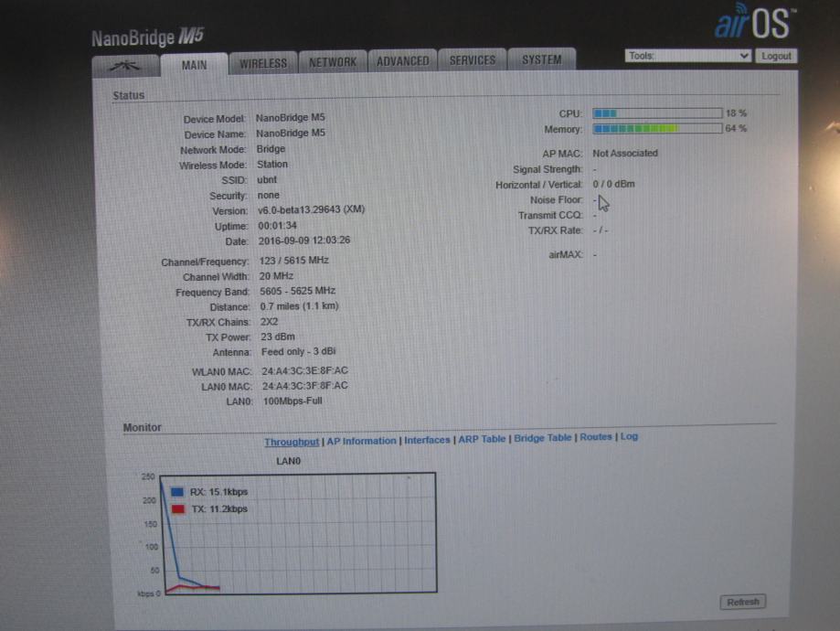Image resolution: width=840 pixels, height=631 pixels.
Task: Click the Refresh button
Action: point(742,602)
